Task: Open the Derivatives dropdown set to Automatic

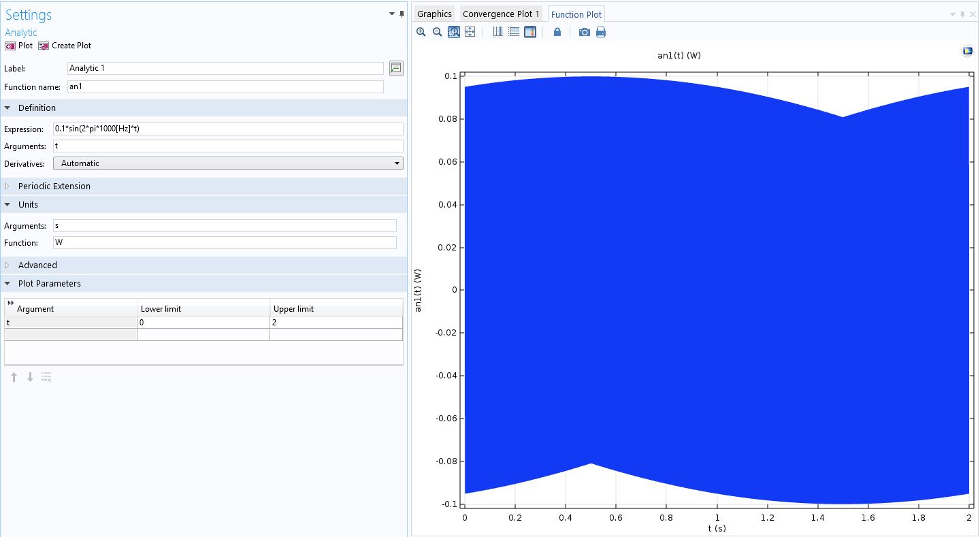Action: [228, 163]
